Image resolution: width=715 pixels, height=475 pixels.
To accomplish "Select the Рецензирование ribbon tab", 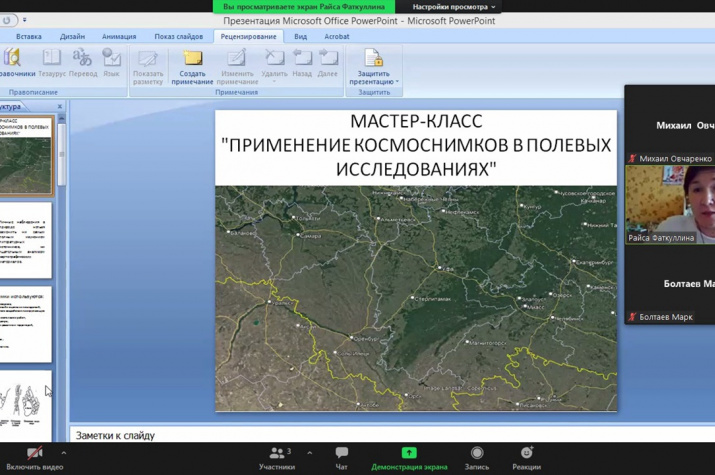I will pyautogui.click(x=249, y=36).
